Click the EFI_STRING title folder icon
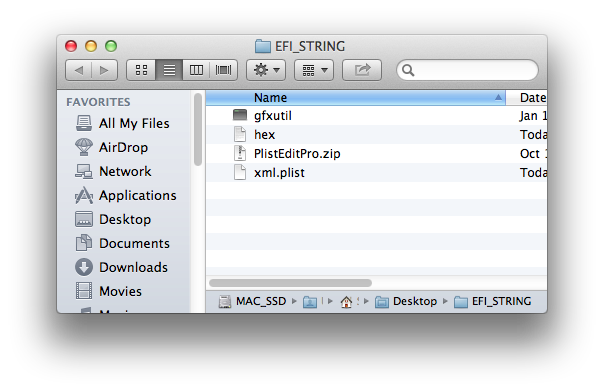604x392 pixels. pyautogui.click(x=263, y=46)
